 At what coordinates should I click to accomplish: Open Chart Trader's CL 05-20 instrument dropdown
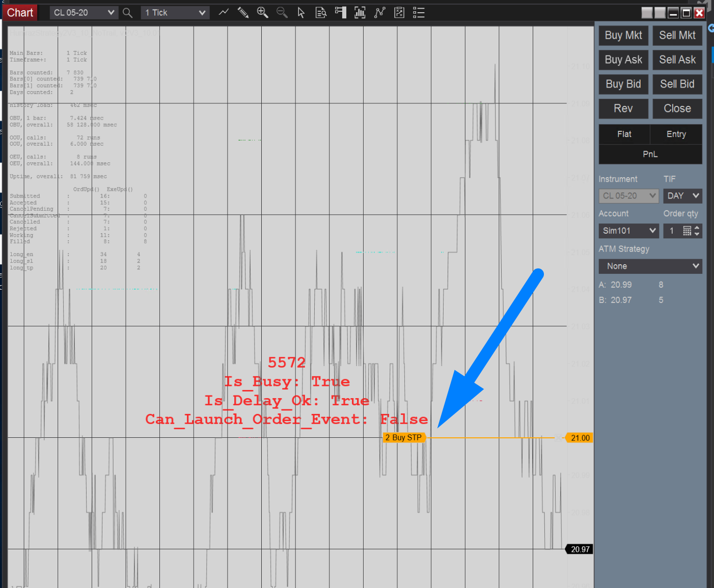pos(629,196)
